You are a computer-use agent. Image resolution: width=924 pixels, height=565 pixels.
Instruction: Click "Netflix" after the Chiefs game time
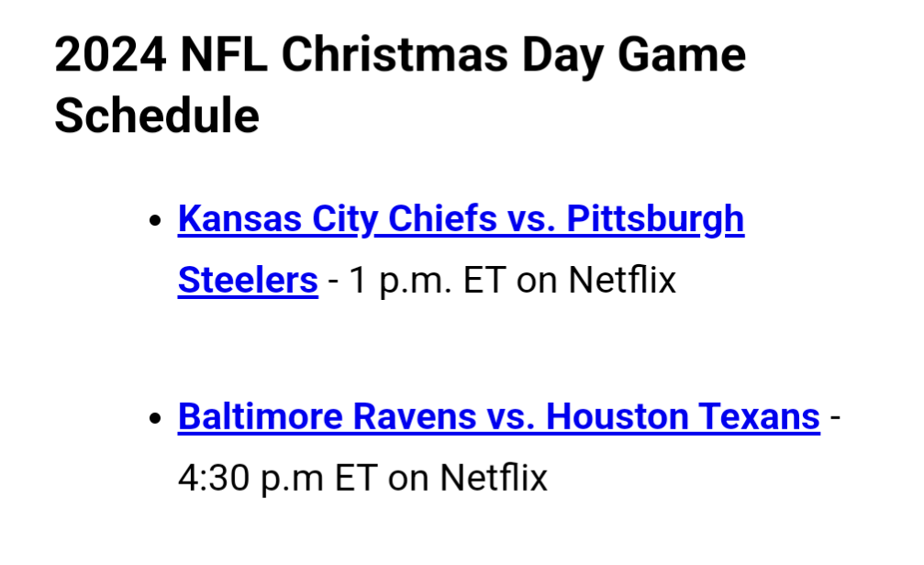pos(622,280)
